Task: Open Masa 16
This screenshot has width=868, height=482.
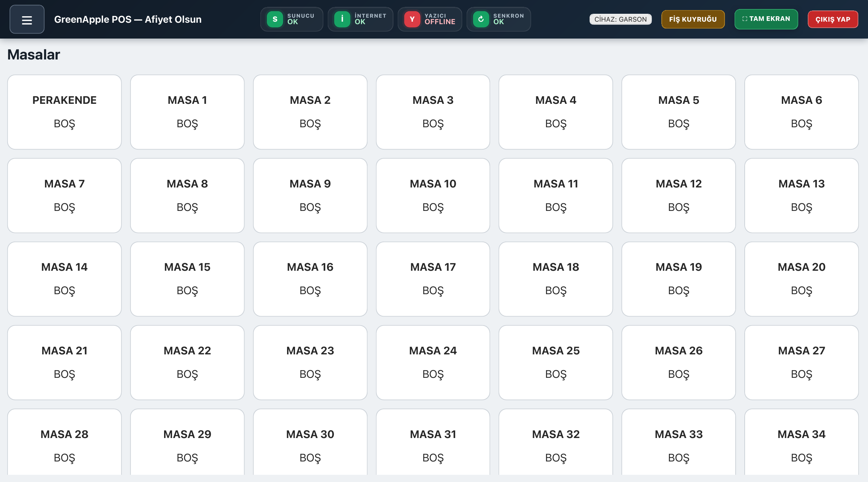Action: pos(310,279)
